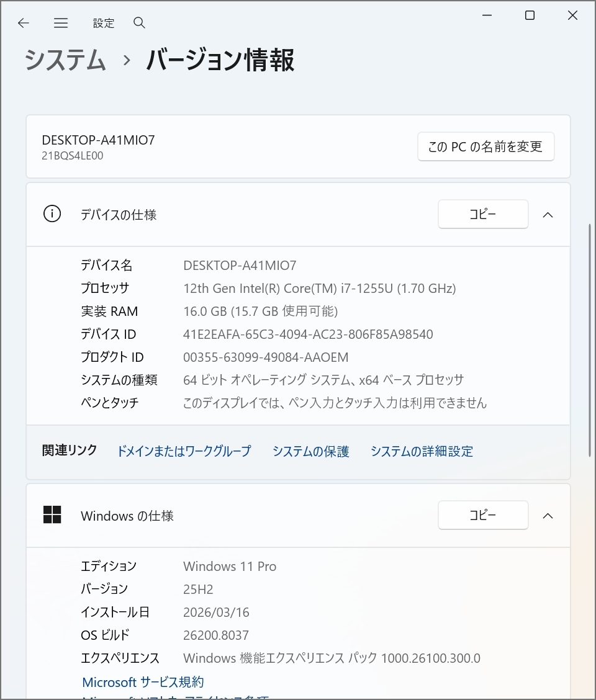Open システムの詳細設定 link
Viewport: 596px width, 700px height.
coord(422,451)
